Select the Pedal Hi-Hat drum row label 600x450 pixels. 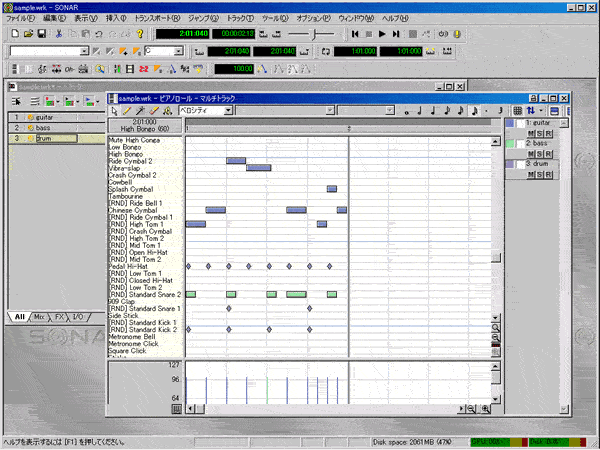point(128,266)
